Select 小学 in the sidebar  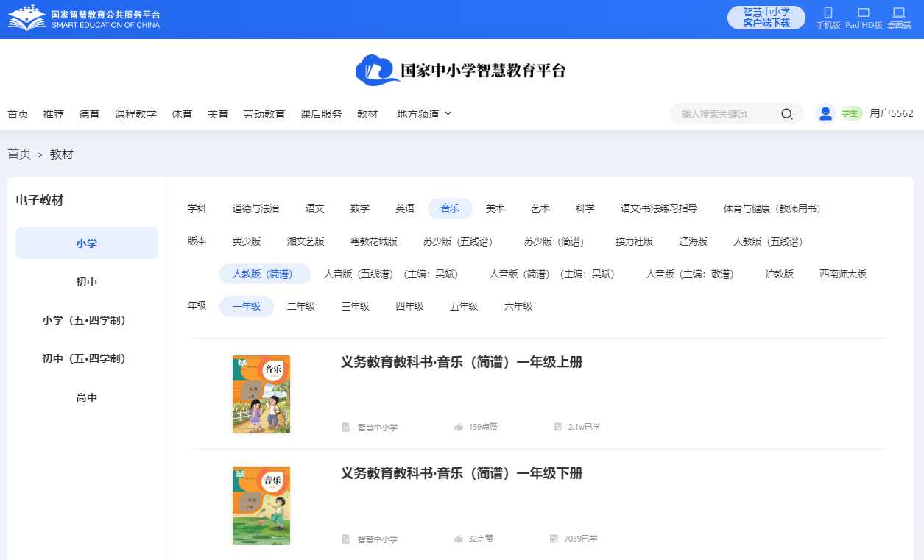point(87,244)
